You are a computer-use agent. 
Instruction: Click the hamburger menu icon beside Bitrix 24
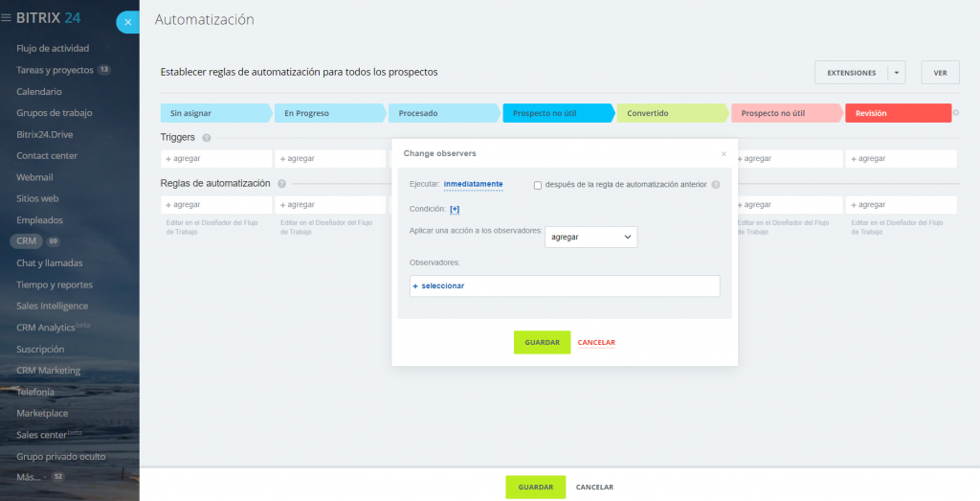pos(8,17)
